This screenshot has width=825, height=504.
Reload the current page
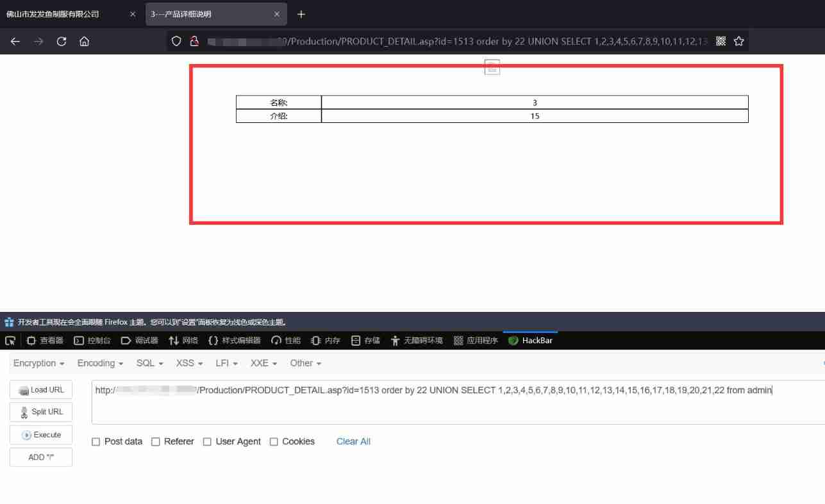point(62,41)
